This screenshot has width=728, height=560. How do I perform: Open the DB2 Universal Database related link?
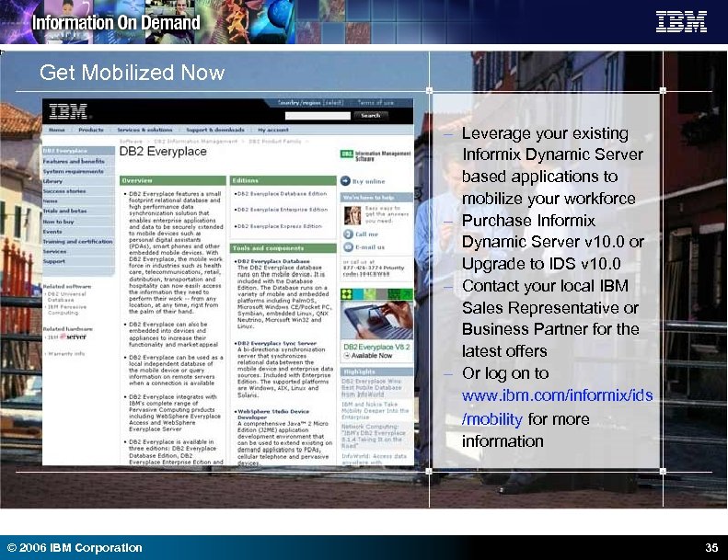pyautogui.click(x=66, y=297)
